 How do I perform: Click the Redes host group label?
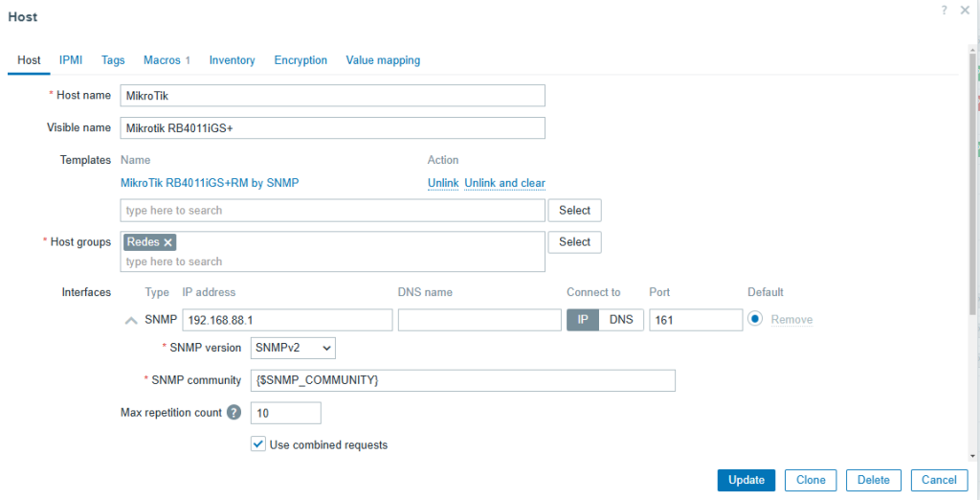click(x=144, y=242)
